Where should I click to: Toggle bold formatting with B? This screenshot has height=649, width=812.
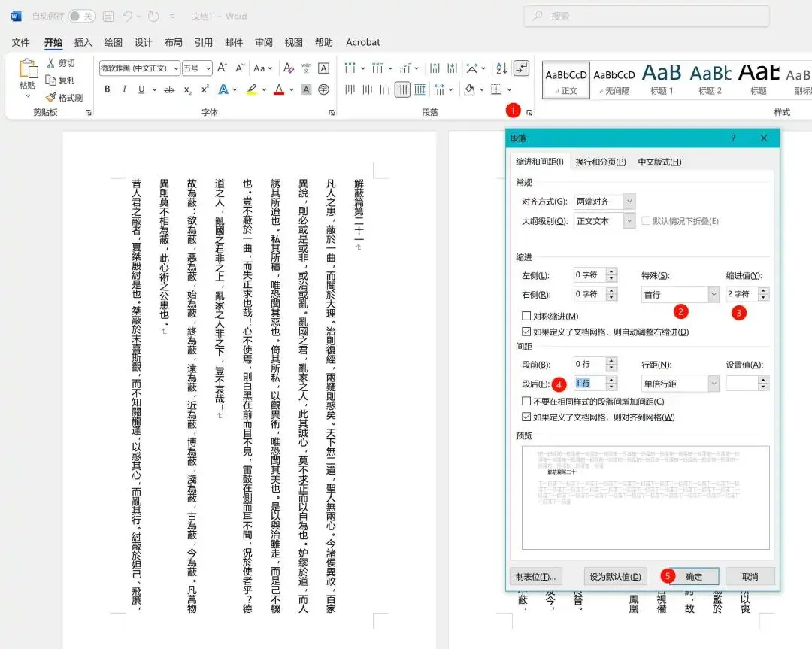click(108, 89)
